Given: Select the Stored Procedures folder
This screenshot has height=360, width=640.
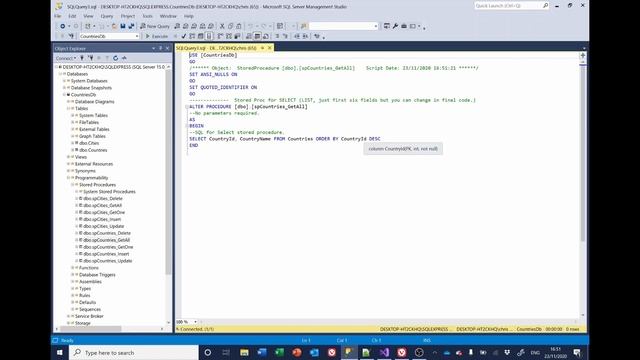Looking at the screenshot, I should coord(97,185).
